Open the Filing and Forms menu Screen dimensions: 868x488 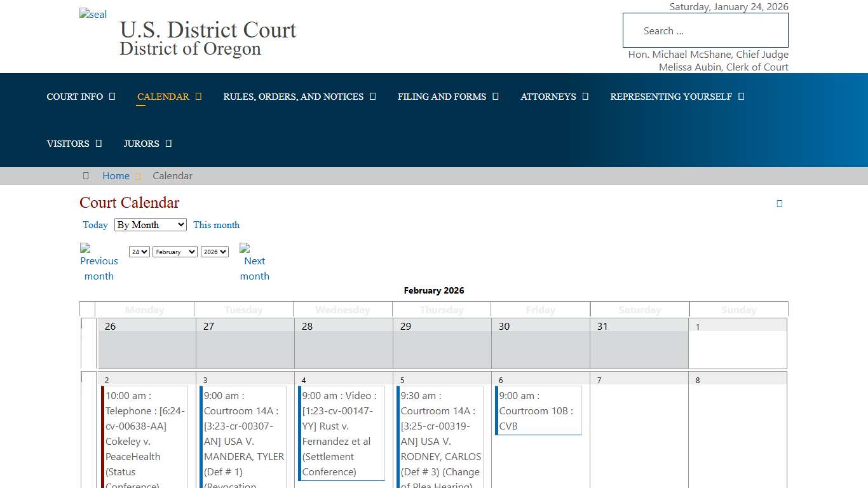[442, 97]
